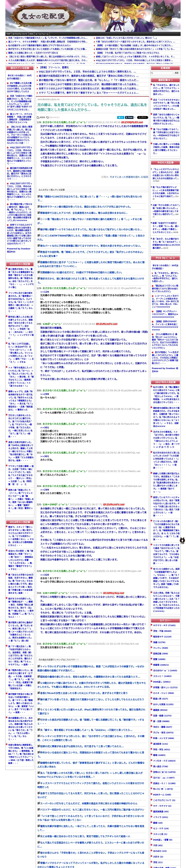Open category クレクレ (540)

[160, 648]
